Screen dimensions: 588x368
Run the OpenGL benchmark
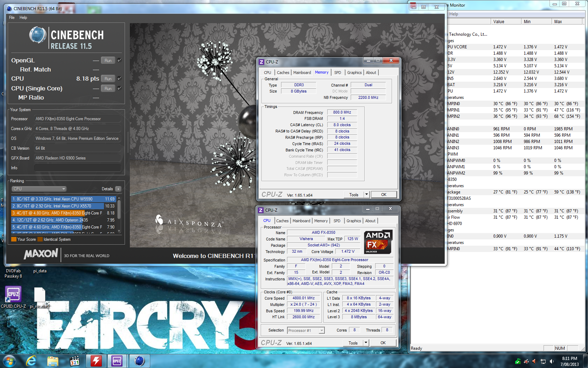(108, 61)
